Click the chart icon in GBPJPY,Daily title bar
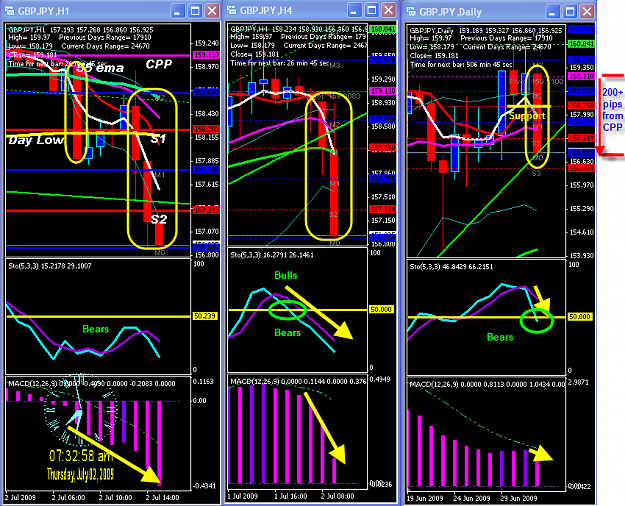 411,12
